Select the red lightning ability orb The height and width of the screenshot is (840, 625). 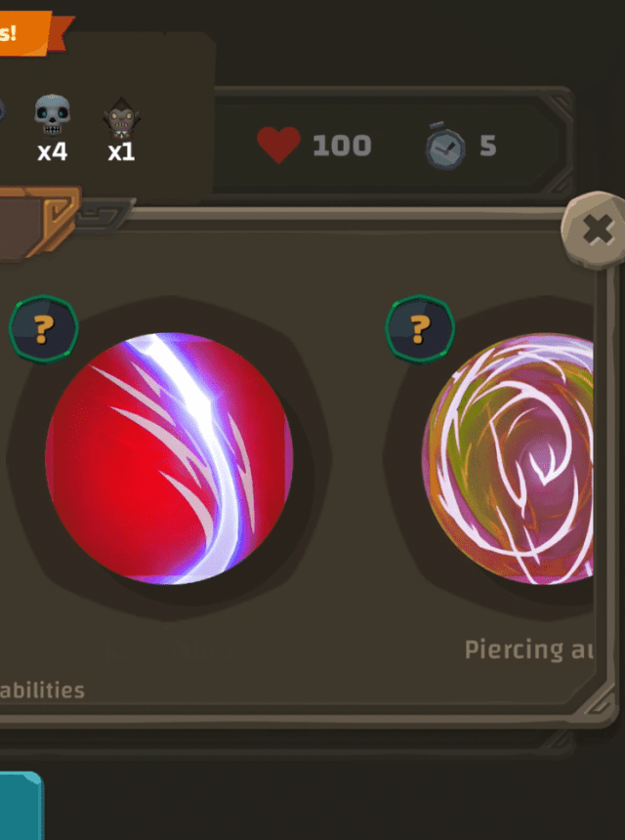click(x=169, y=458)
